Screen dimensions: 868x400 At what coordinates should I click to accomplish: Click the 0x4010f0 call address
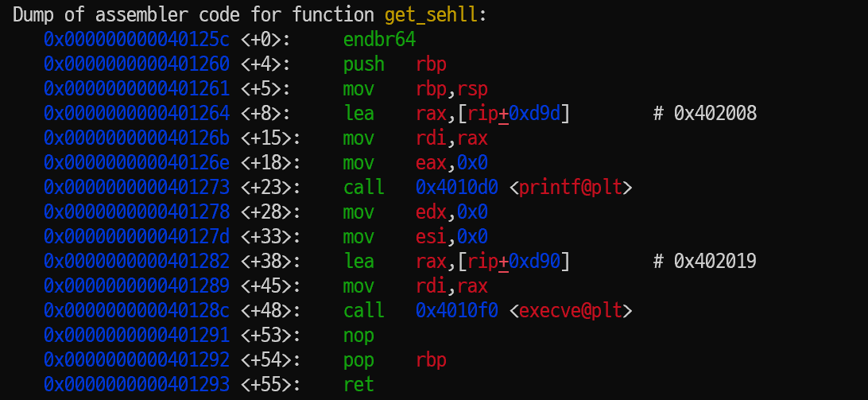[x=457, y=311]
